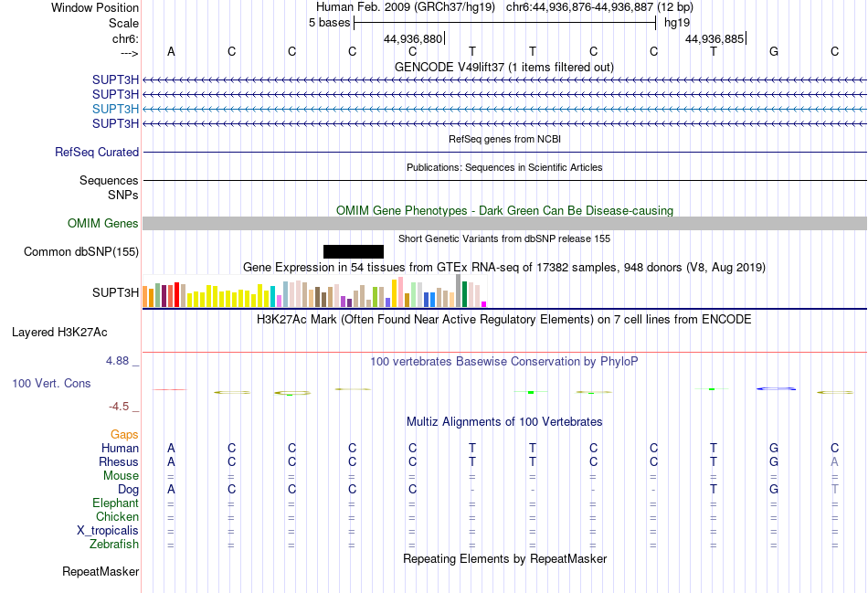Viewport: 868px width, 593px height.
Task: Click the Publications: Sequences in Scientific Articles title
Action: 504,167
